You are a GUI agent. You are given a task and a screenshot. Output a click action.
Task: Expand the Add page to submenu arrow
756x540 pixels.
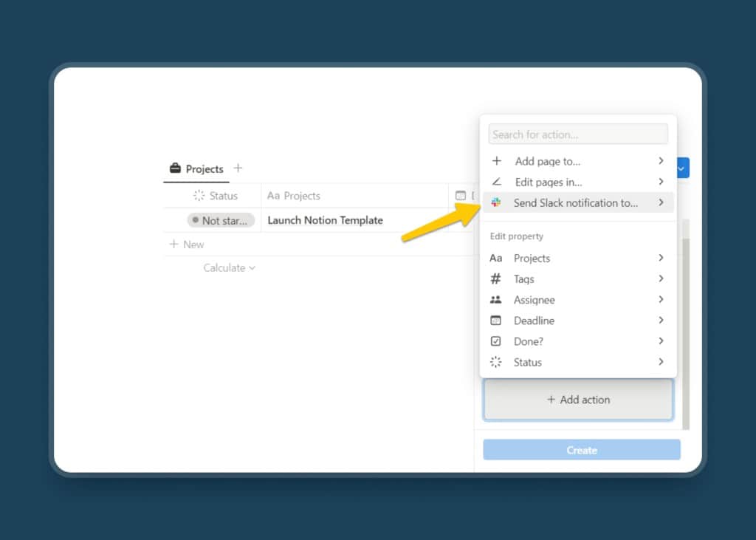661,161
